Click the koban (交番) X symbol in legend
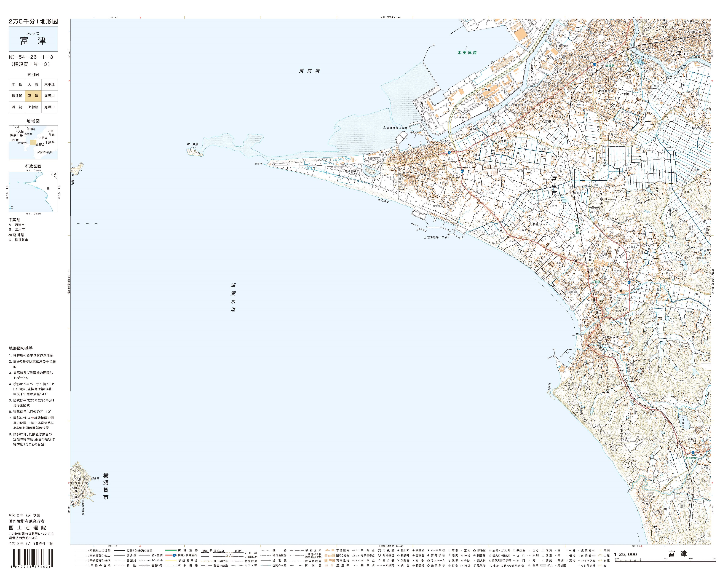This screenshot has height=576, width=728. [414, 561]
